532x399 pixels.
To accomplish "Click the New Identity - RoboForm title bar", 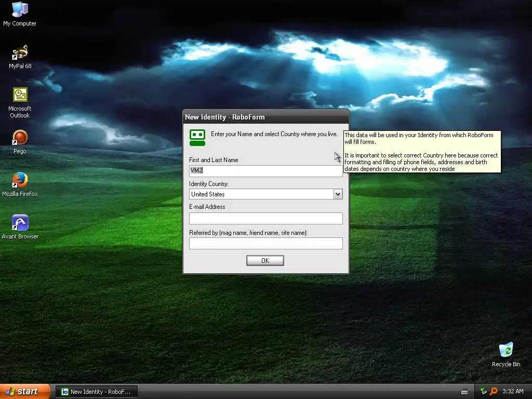I will 265,117.
